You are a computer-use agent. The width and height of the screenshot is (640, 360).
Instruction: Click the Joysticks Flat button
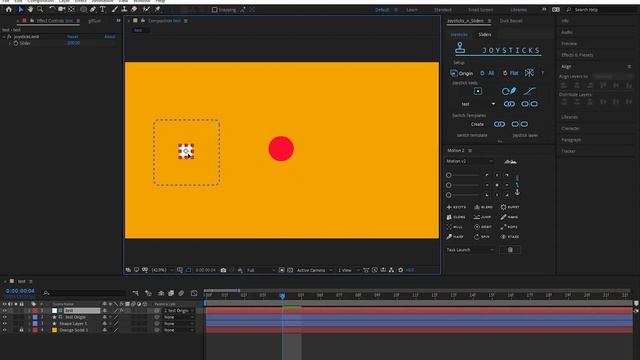(x=510, y=73)
